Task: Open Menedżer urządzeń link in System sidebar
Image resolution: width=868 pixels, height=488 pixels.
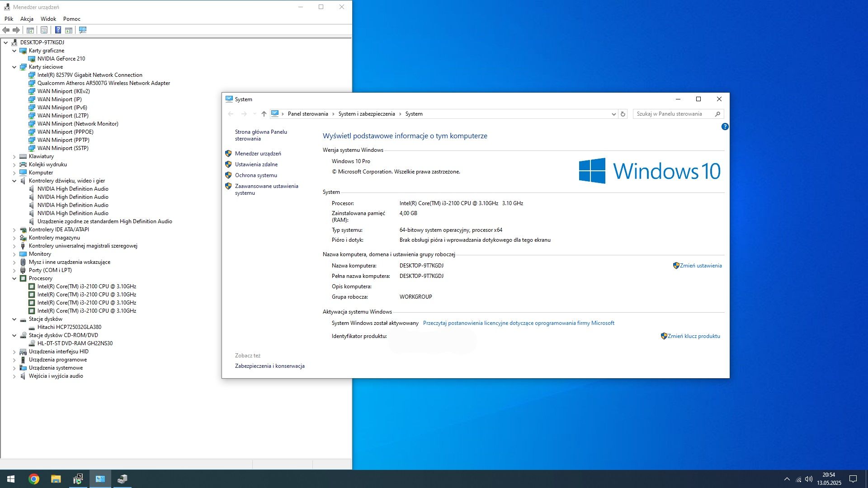Action: pos(258,154)
